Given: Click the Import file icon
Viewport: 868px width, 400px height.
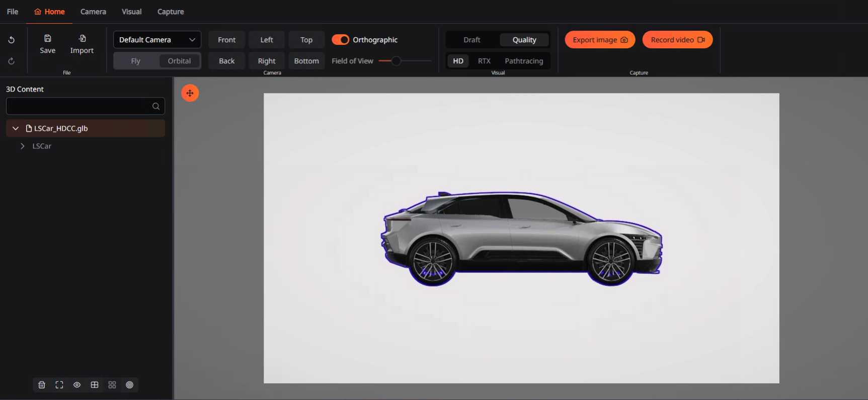Looking at the screenshot, I should 82,39.
